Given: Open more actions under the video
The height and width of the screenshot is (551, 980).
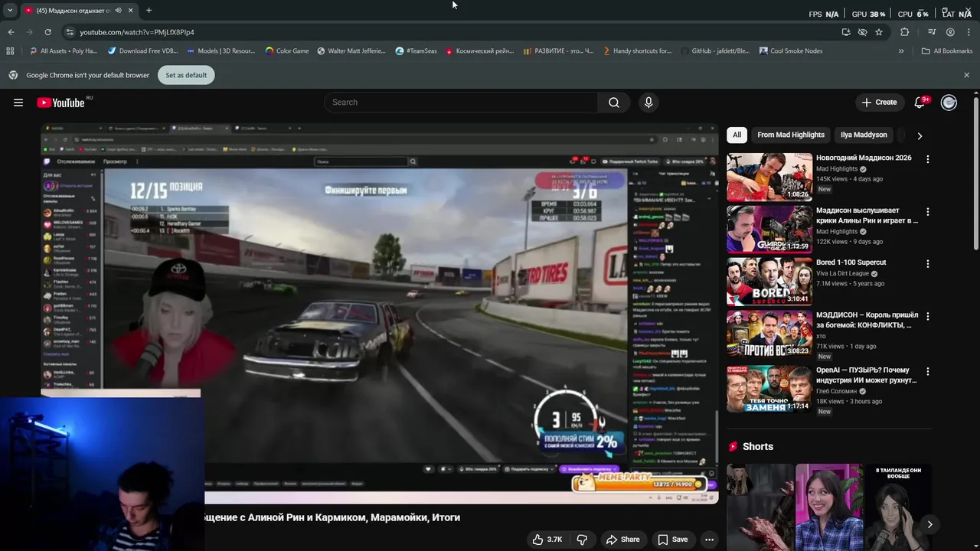Looking at the screenshot, I should pyautogui.click(x=709, y=540).
